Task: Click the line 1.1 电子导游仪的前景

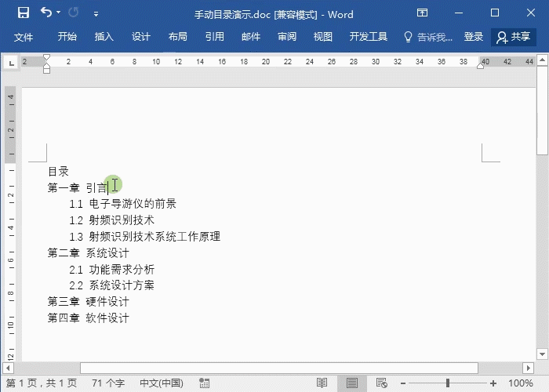Action: pyautogui.click(x=122, y=204)
